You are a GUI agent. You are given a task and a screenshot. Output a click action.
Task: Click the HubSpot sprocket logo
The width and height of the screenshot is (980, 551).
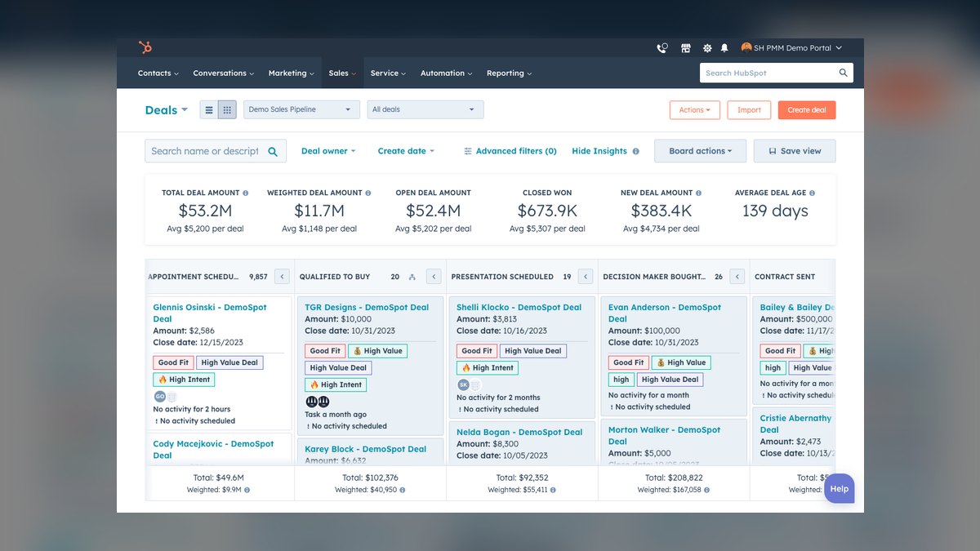click(145, 47)
